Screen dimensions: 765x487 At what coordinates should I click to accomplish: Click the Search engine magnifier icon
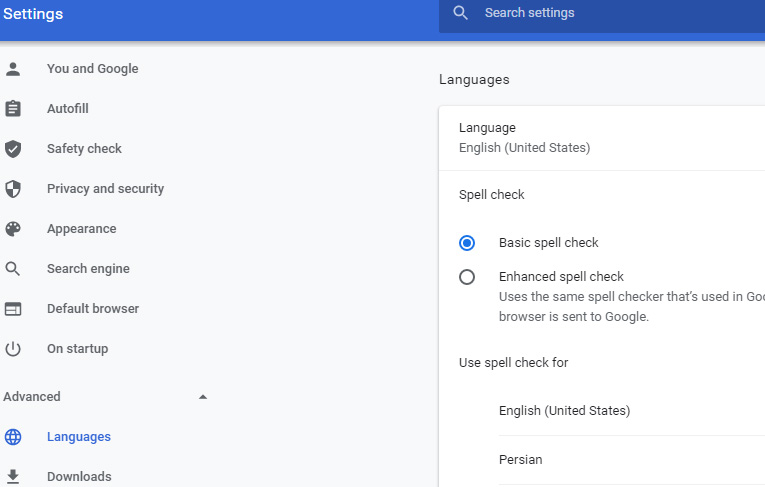click(13, 269)
